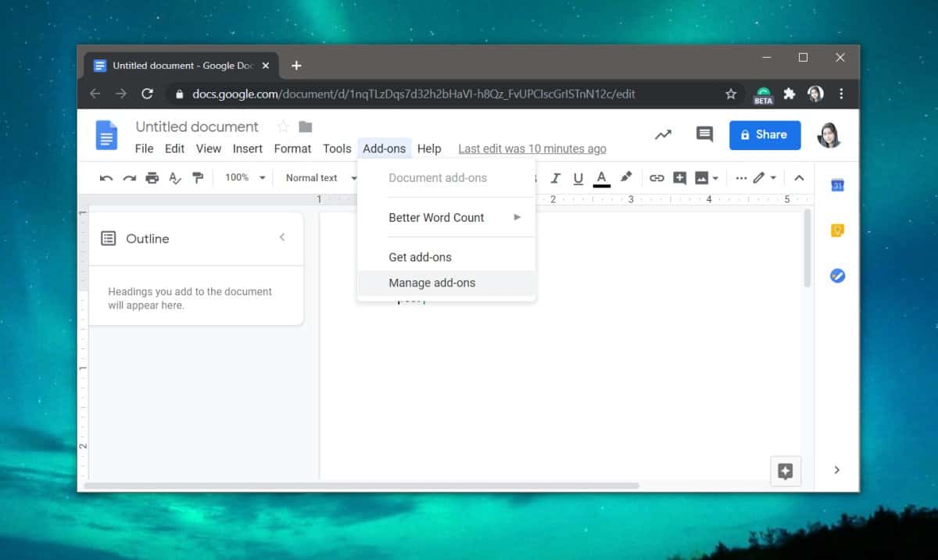938x560 pixels.
Task: Click the Undo icon in toolbar
Action: pos(106,178)
